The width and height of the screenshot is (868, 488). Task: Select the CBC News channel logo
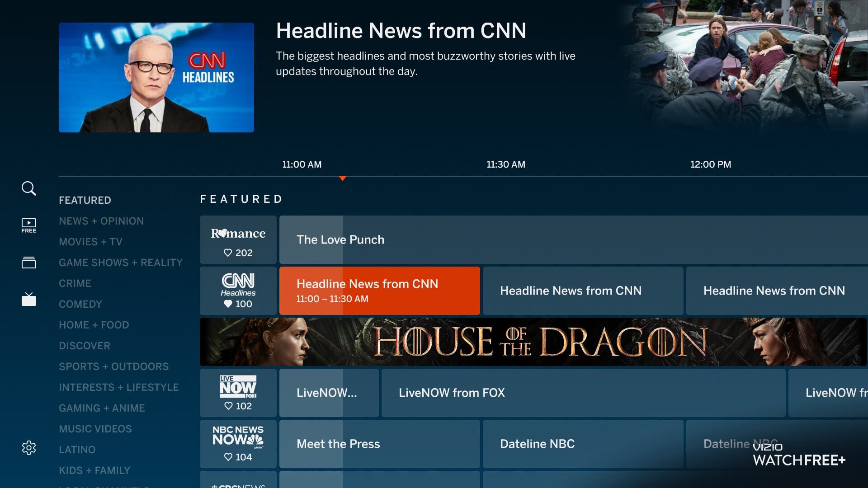coord(238,485)
